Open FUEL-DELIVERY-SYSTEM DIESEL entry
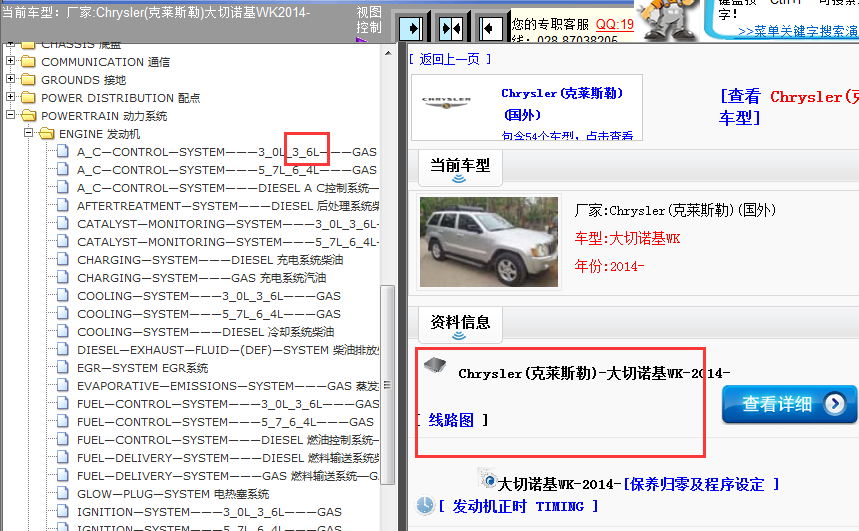Screen dimensions: 859x531 pyautogui.click(x=228, y=458)
